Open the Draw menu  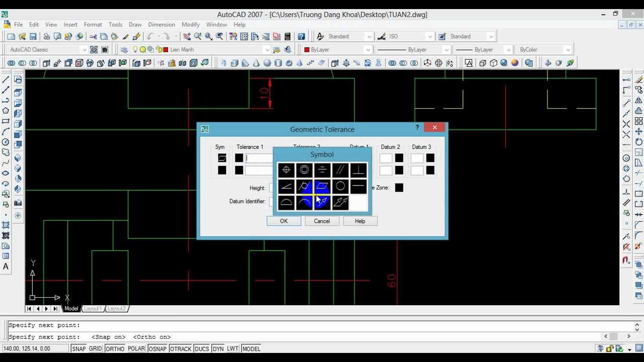[x=135, y=24]
